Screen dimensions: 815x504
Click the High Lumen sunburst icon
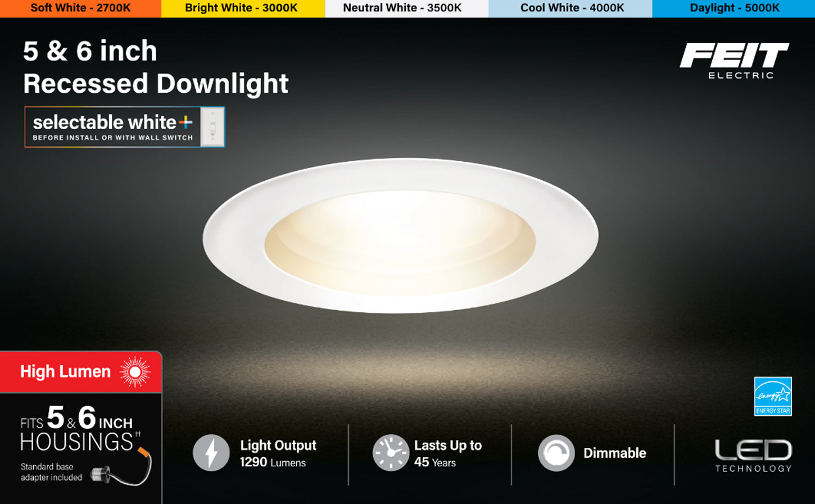click(x=135, y=372)
